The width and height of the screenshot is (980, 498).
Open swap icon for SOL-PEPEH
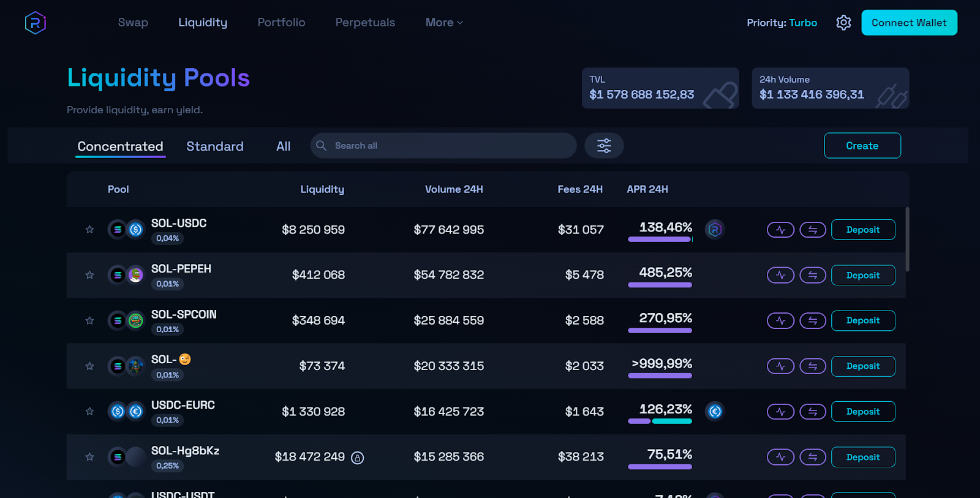pyautogui.click(x=813, y=275)
